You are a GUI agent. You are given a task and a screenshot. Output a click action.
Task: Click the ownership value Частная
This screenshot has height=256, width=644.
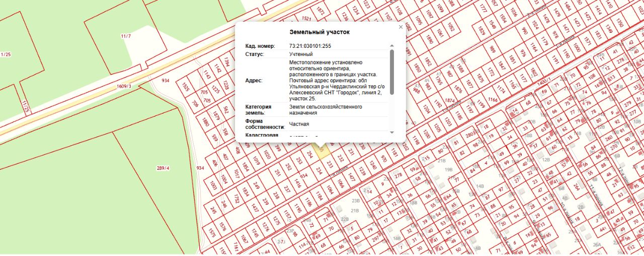pos(299,124)
